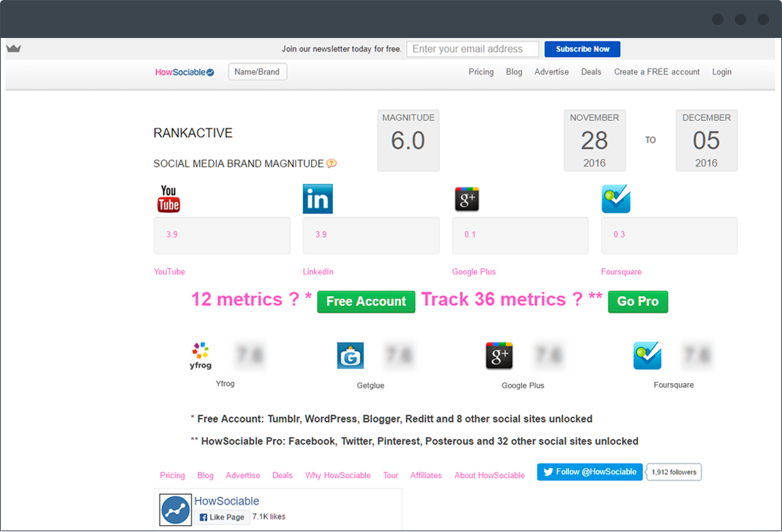Click the 3.9 YouTube score box
This screenshot has width=782, height=532.
(222, 235)
